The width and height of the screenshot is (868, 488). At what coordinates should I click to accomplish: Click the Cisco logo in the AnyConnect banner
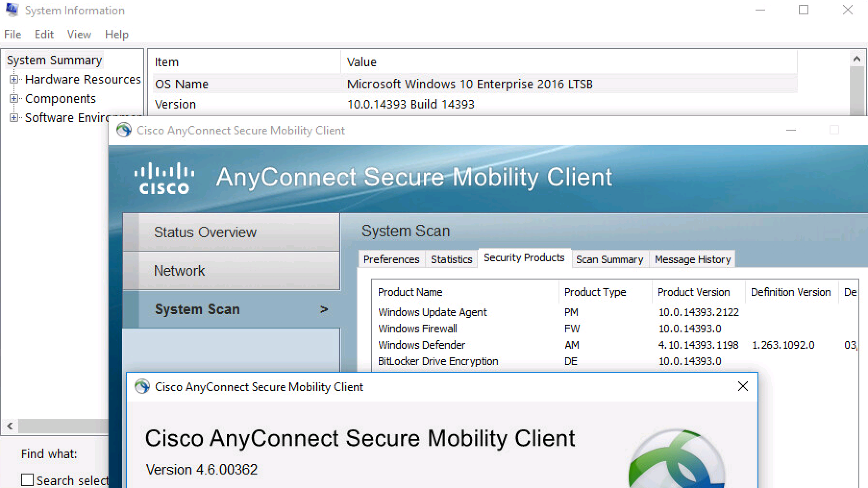click(164, 178)
